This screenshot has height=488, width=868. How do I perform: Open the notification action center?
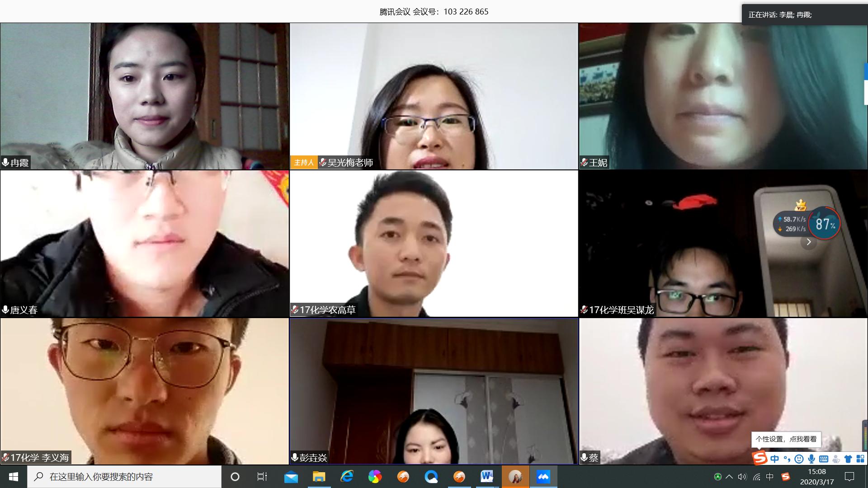(849, 477)
